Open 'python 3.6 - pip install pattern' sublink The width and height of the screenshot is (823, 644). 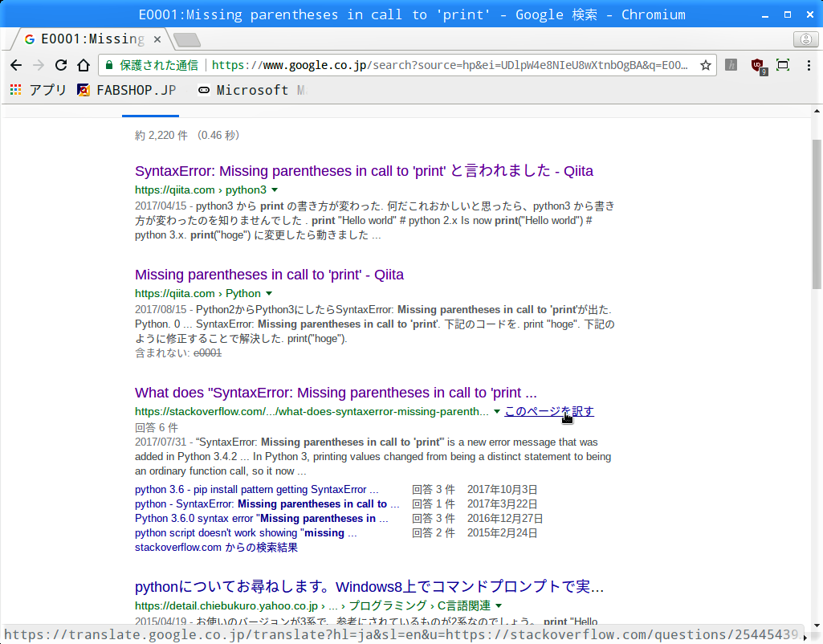257,490
